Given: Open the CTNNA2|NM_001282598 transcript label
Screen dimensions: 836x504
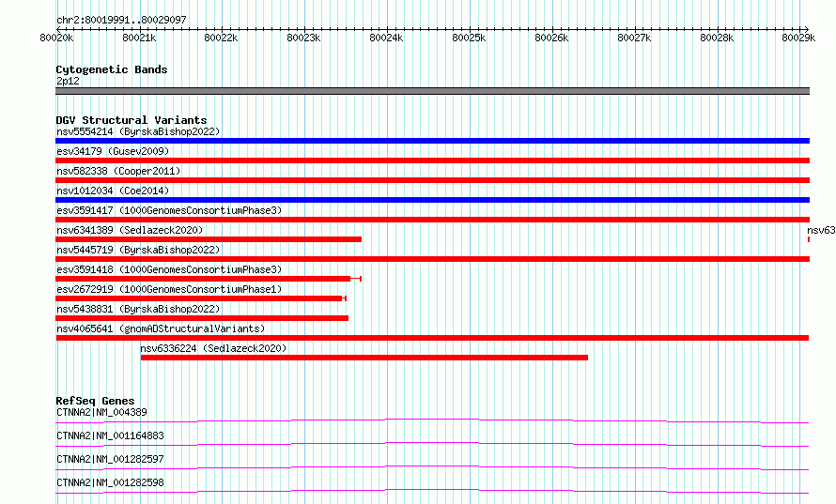Looking at the screenshot, I should click(x=110, y=482).
